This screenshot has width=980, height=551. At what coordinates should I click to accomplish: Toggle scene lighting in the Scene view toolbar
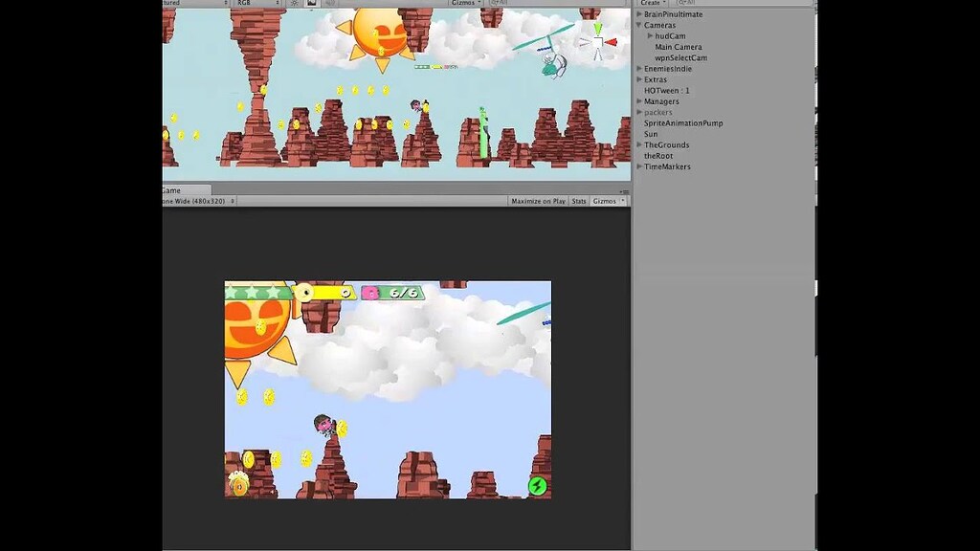(293, 4)
